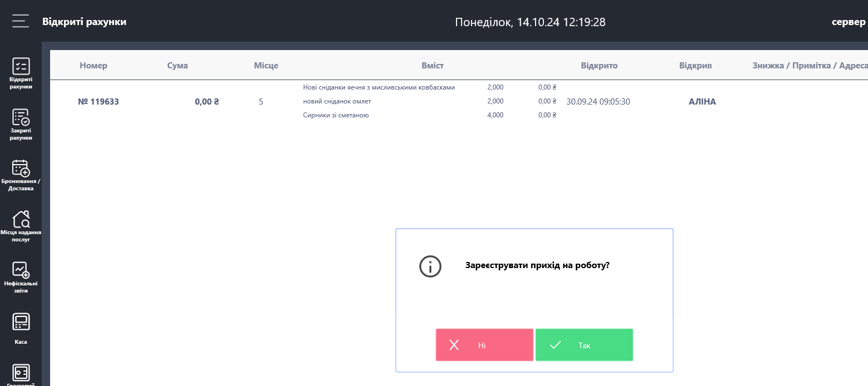Click the Відкрито column header
Image resolution: width=868 pixels, height=386 pixels.
click(x=599, y=66)
